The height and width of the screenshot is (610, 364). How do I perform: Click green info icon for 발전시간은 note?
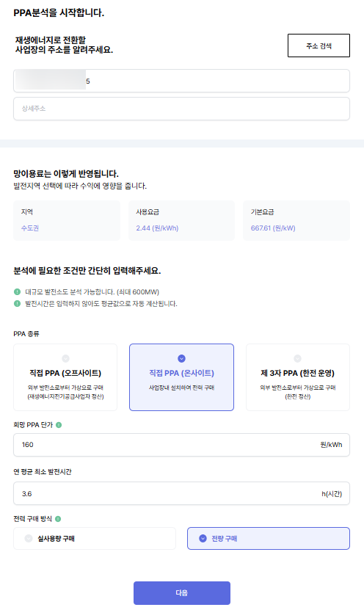click(x=17, y=303)
